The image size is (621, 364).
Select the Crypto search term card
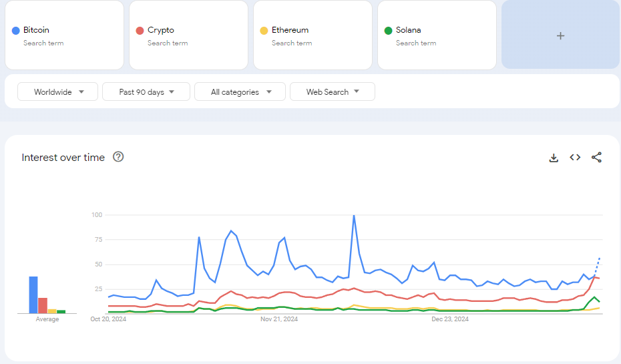click(188, 35)
